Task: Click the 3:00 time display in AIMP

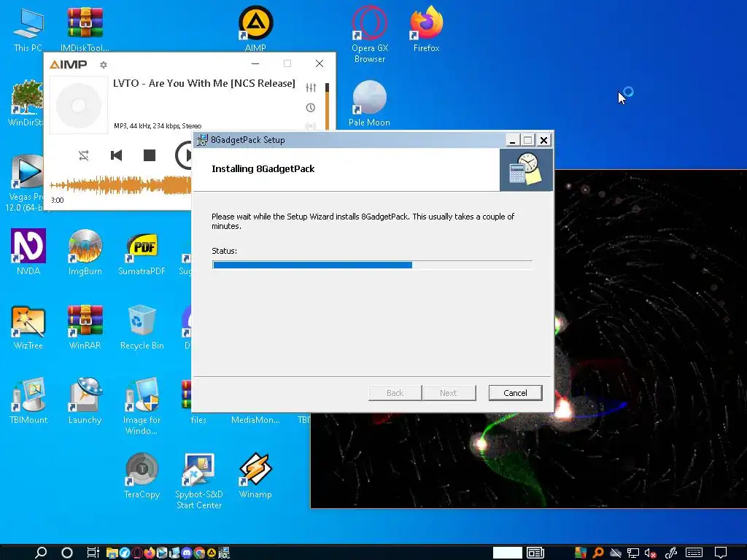Action: [x=57, y=200]
